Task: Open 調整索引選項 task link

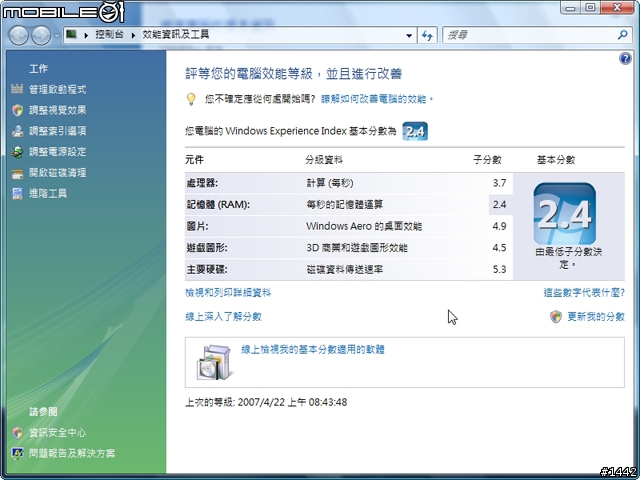Action: click(58, 131)
